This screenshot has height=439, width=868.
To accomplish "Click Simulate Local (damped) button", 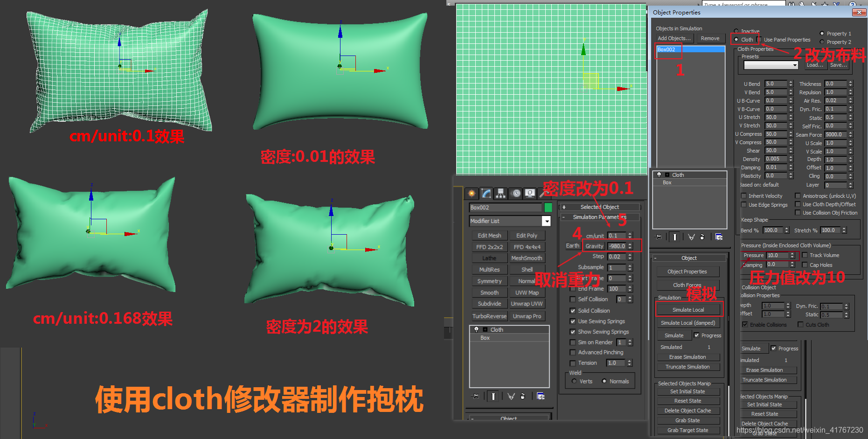I will click(688, 323).
